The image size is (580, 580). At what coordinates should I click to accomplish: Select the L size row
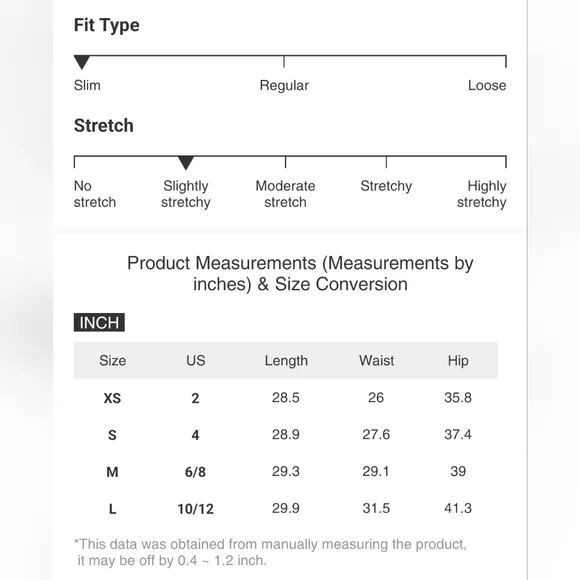tap(286, 508)
